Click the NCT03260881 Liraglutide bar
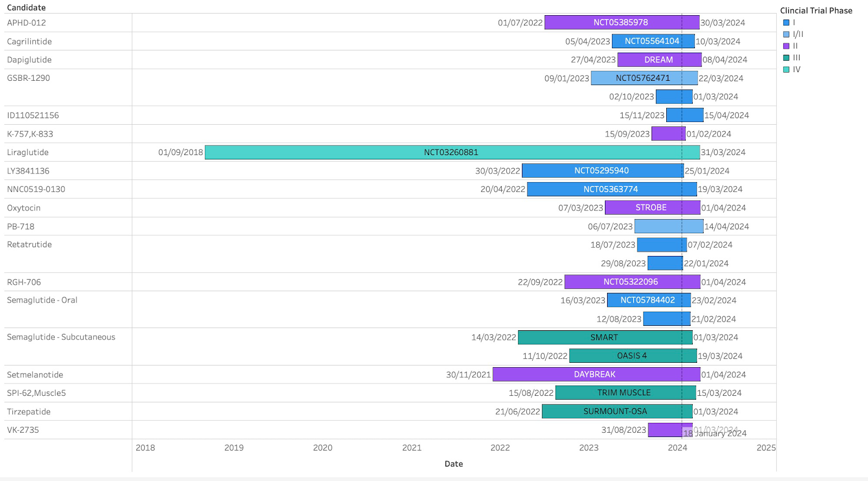 click(x=451, y=152)
